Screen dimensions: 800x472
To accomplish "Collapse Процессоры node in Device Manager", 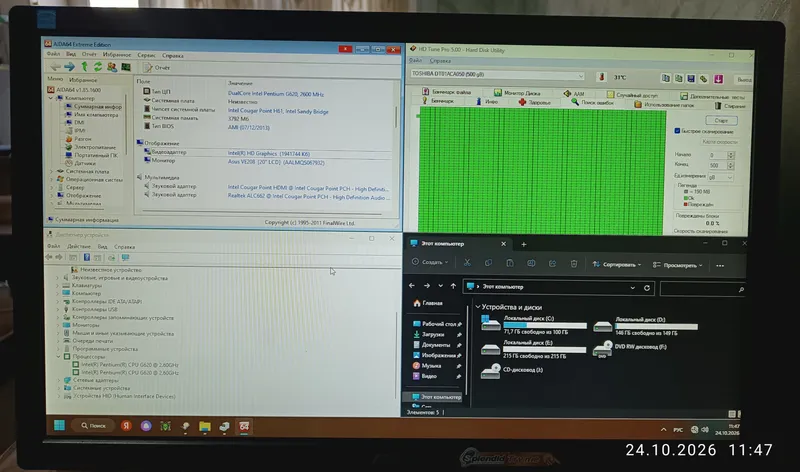I will (x=58, y=357).
